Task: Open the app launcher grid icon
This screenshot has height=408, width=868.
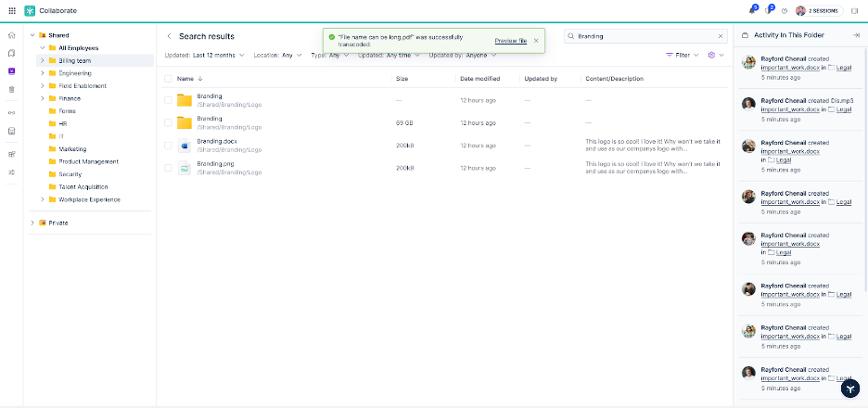Action: click(x=11, y=10)
